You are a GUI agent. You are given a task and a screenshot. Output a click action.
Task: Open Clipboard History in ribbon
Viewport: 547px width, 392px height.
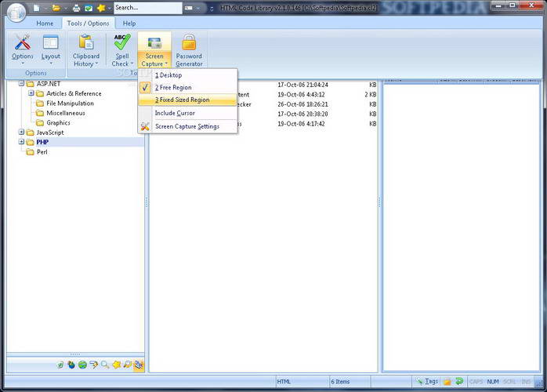click(86, 51)
